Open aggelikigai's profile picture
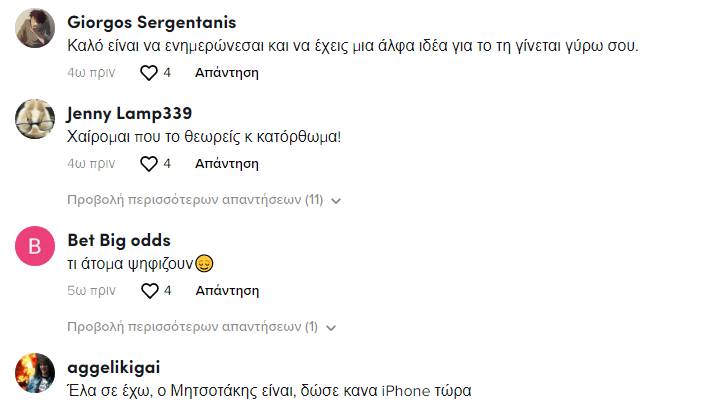Viewport: 715px width, 406px height. click(36, 373)
